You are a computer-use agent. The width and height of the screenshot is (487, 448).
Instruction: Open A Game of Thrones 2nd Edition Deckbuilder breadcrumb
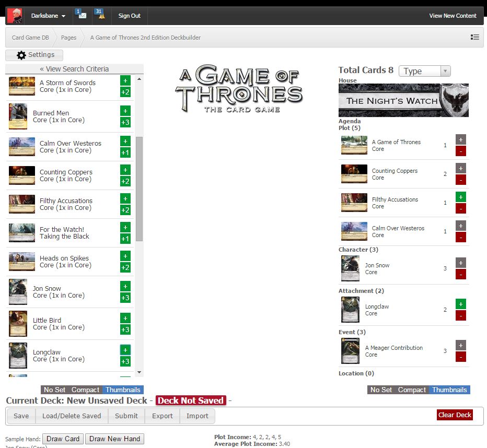point(145,38)
